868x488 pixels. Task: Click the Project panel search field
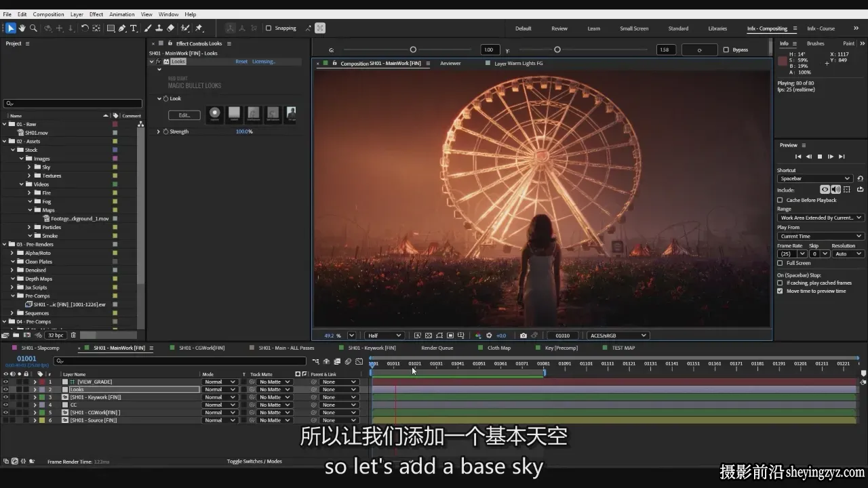pyautogui.click(x=73, y=104)
